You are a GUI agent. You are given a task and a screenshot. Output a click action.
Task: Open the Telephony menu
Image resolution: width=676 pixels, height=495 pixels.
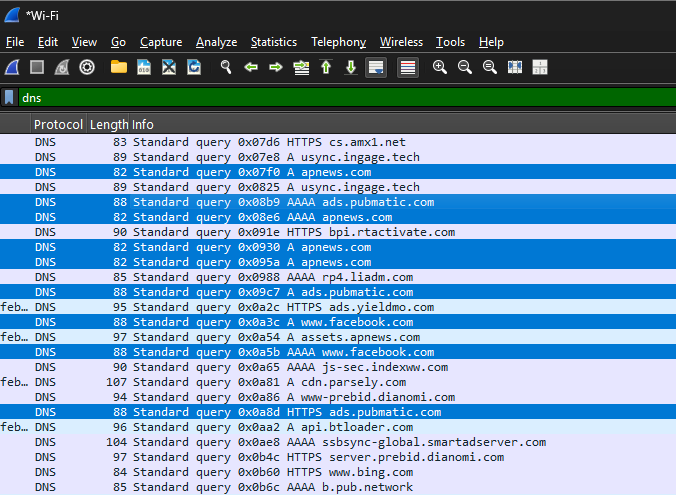338,42
